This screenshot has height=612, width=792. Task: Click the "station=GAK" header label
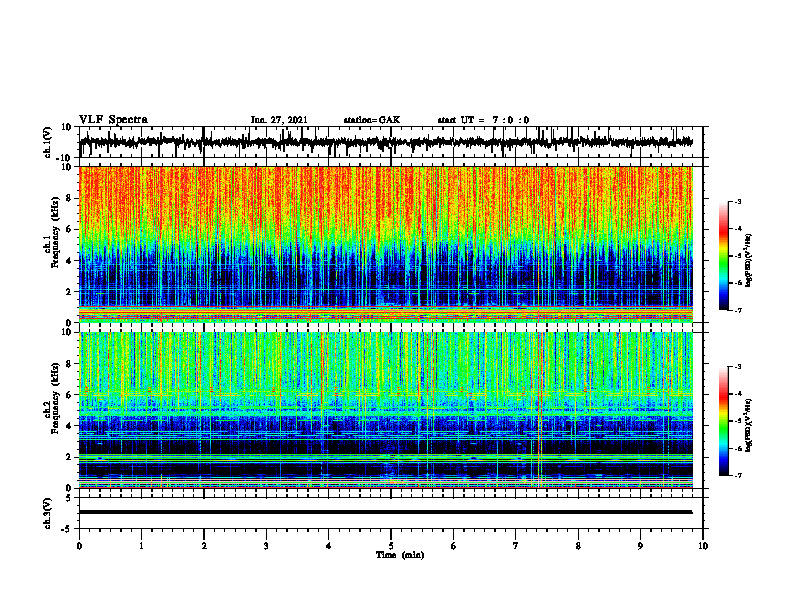(x=372, y=120)
